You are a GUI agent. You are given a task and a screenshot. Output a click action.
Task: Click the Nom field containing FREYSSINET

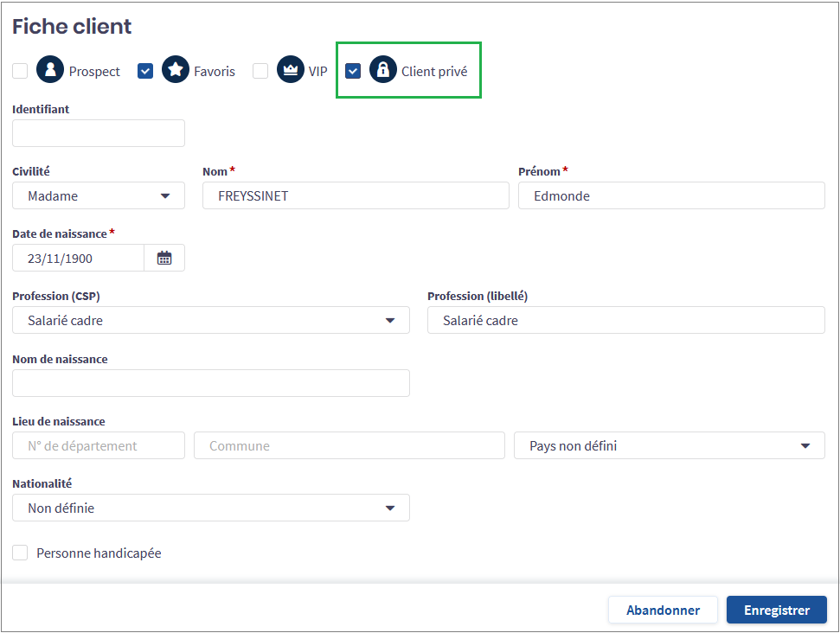[356, 195]
